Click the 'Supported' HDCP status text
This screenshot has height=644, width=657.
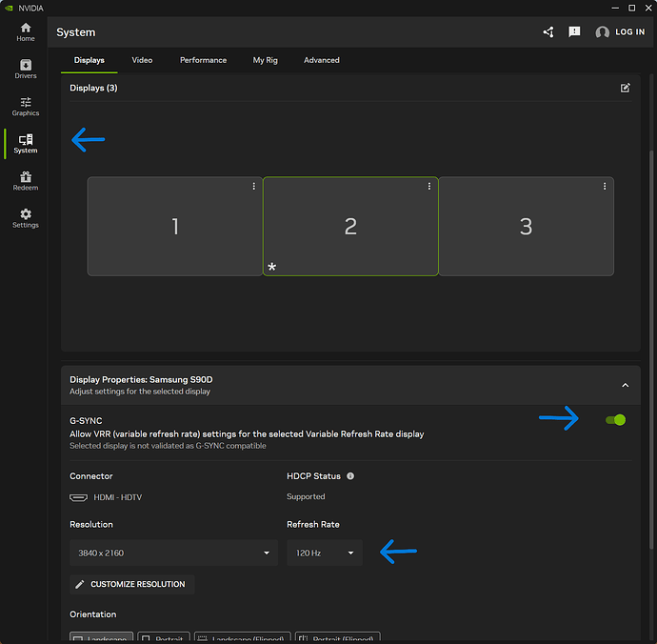pyautogui.click(x=306, y=496)
